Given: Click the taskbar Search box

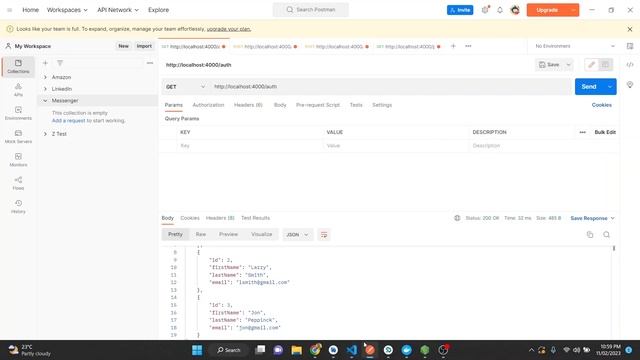Looking at the screenshot, I should (229, 350).
